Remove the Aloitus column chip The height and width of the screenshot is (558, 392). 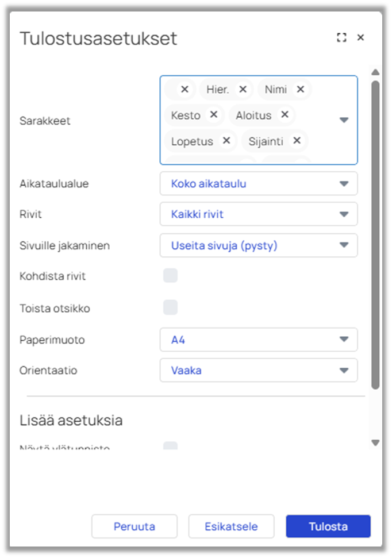pyautogui.click(x=285, y=114)
